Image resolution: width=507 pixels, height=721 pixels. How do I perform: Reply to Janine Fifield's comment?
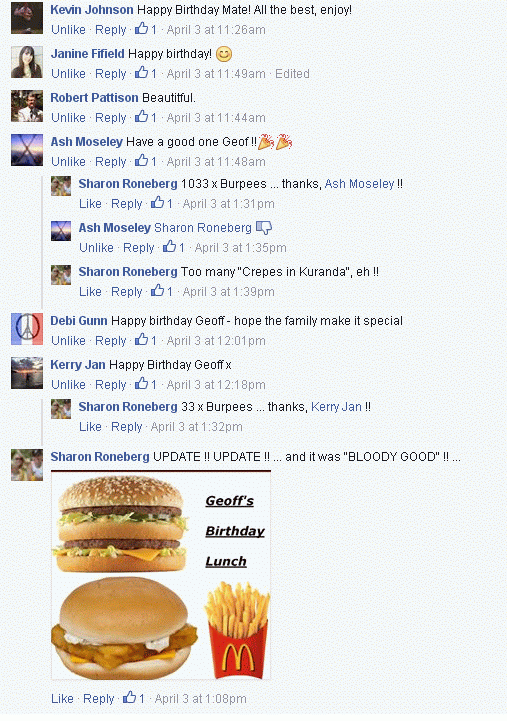coord(111,74)
